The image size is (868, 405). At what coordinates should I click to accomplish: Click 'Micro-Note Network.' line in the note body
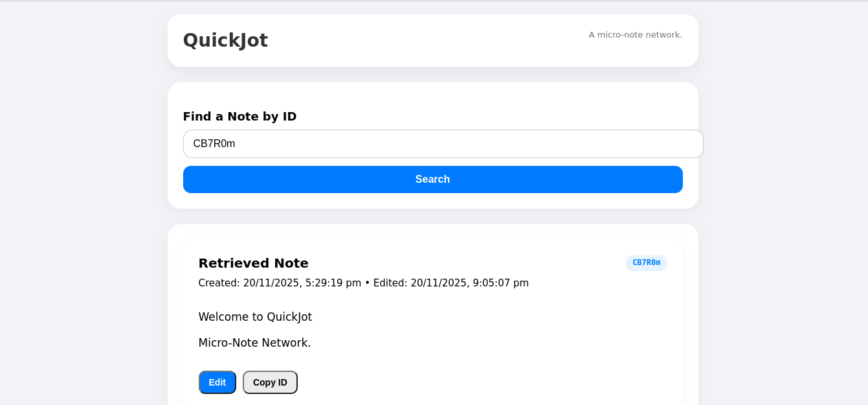[x=255, y=342]
